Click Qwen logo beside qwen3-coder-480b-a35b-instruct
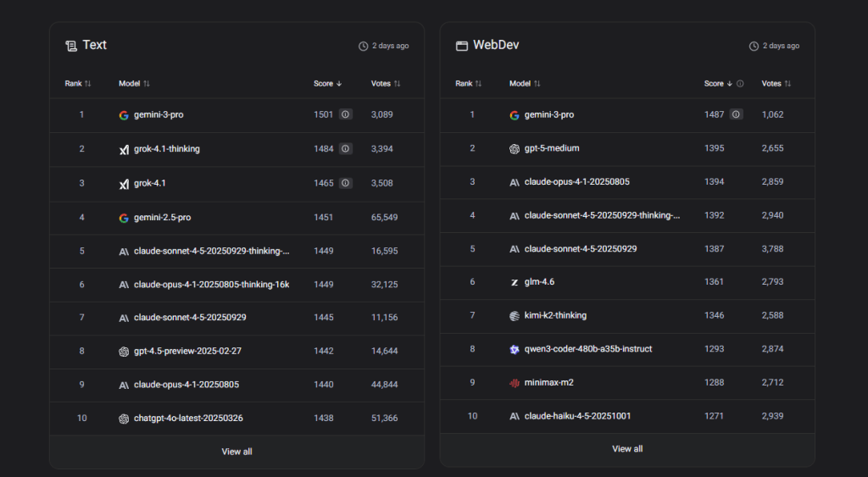Image resolution: width=868 pixels, height=477 pixels. coord(515,349)
